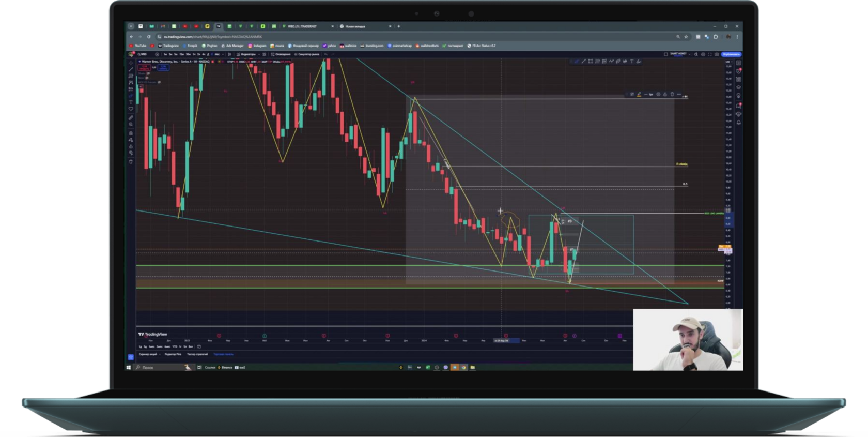Click the blue Publish button
This screenshot has height=437, width=868.
pyautogui.click(x=731, y=54)
